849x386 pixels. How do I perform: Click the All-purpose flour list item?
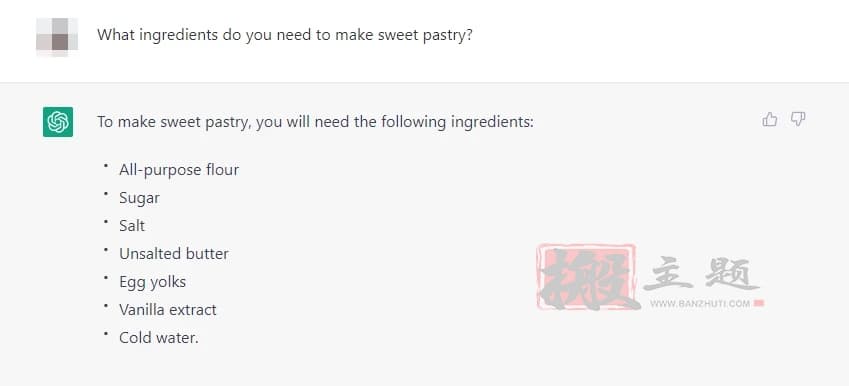click(x=179, y=170)
